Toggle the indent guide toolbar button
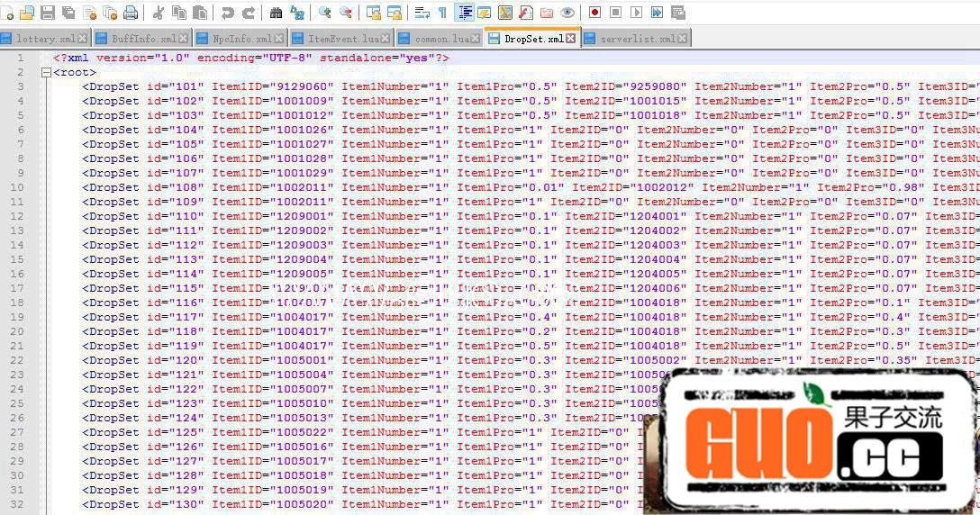Viewport: 980px width, 515px height. click(465, 13)
